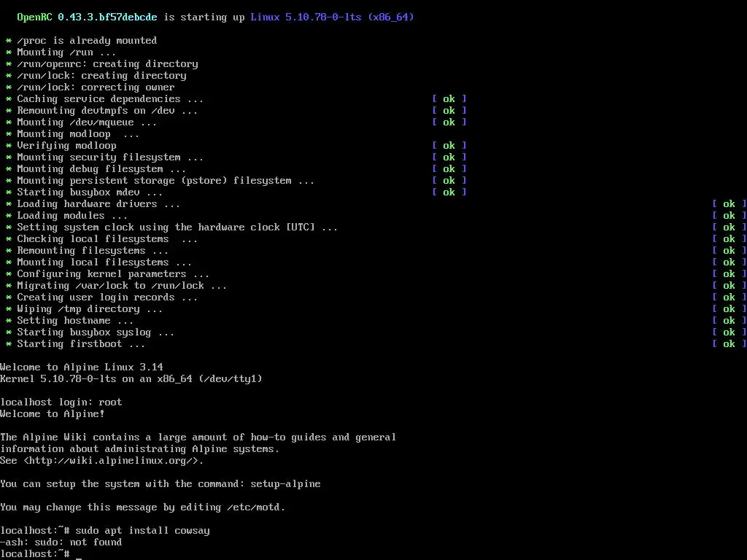Click the "Mounting /run ..." line
The image size is (747, 560).
66,52
